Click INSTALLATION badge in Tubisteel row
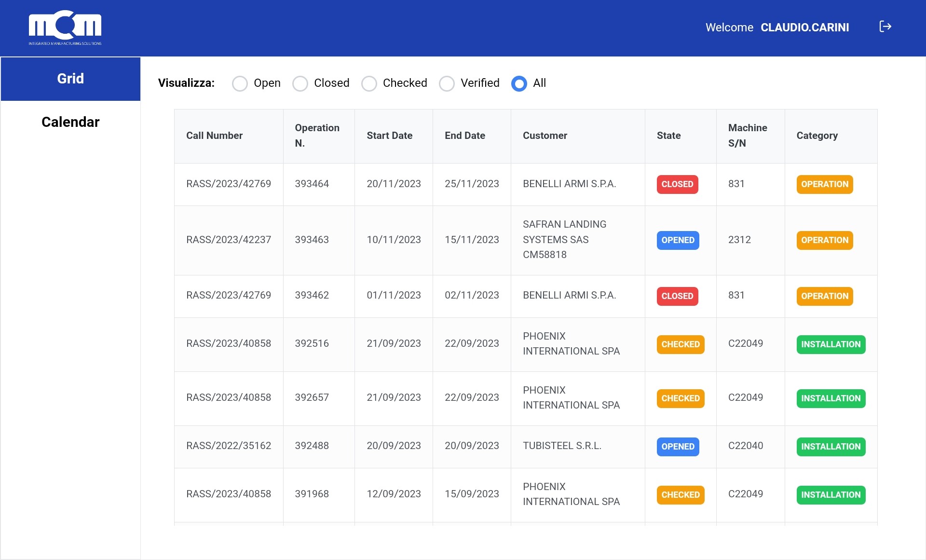 (x=831, y=447)
